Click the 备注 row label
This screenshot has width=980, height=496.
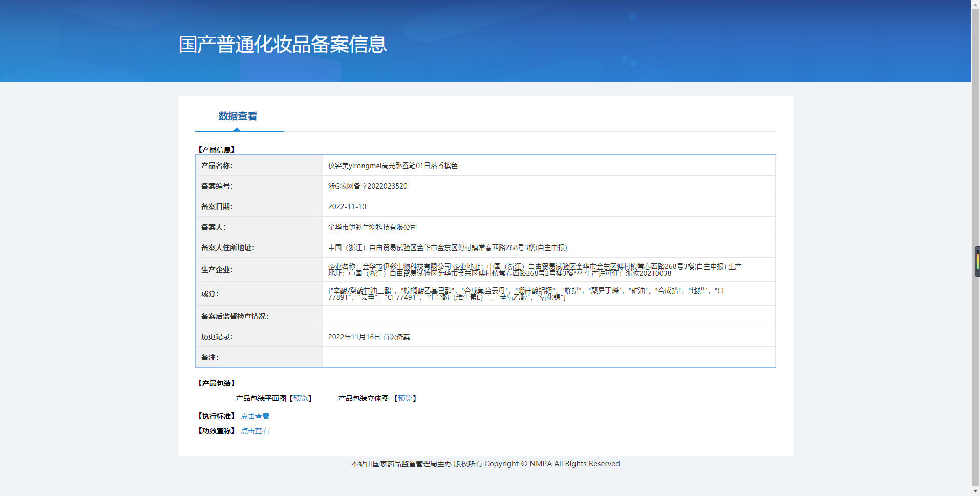click(x=210, y=357)
